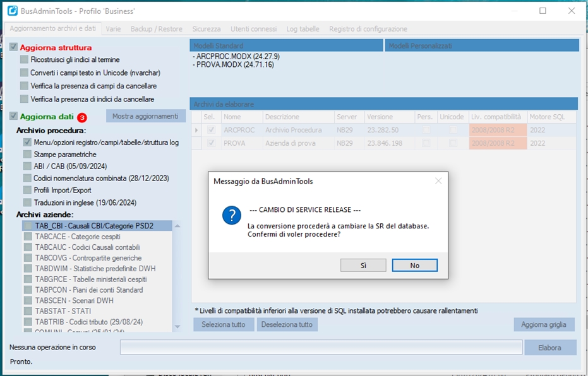Image resolution: width=588 pixels, height=376 pixels.
Task: Check TABCACE - Categorie cespiti
Action: click(x=28, y=237)
